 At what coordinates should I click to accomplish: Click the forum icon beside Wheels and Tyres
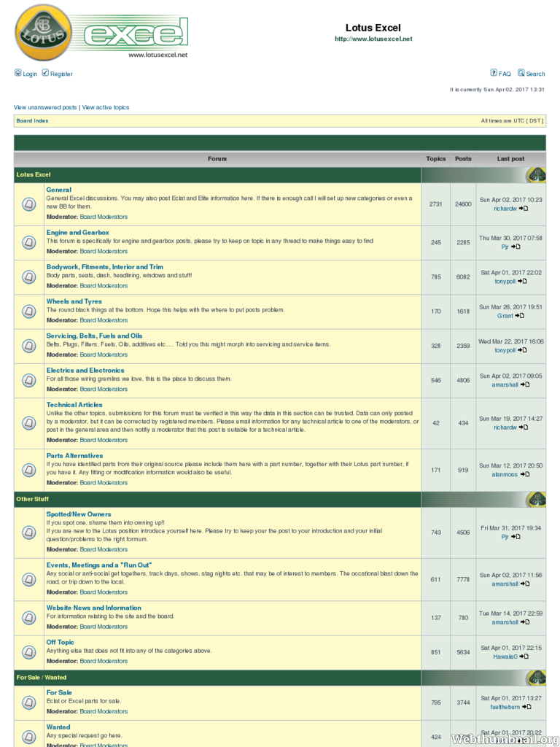(x=29, y=311)
